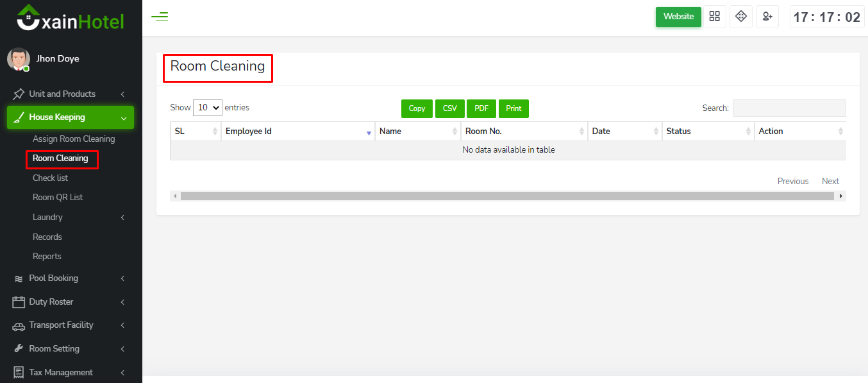Image resolution: width=868 pixels, height=383 pixels.
Task: Click the green Website button
Action: pyautogui.click(x=678, y=17)
